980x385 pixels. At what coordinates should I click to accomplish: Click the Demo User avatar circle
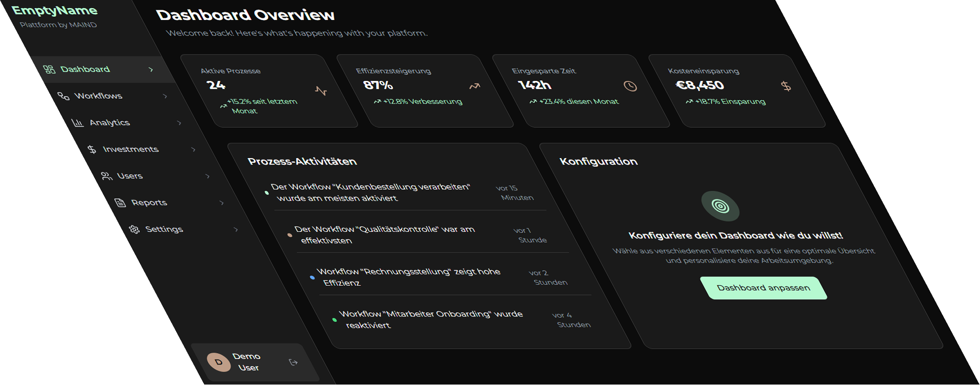click(219, 362)
